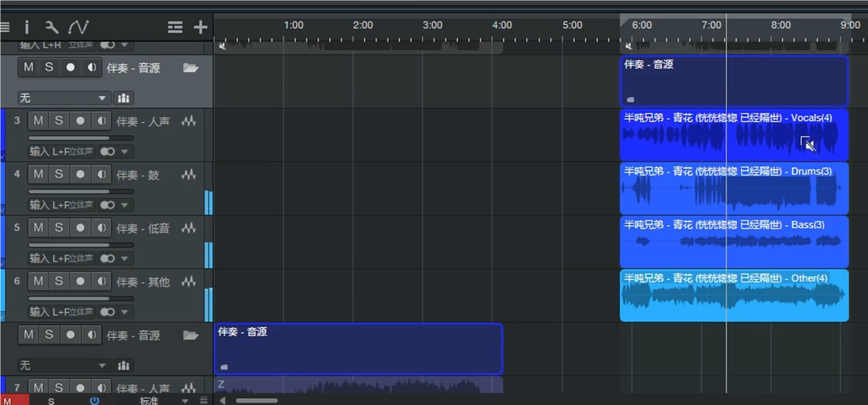868x405 pixels.
Task: Click global mute M button at bottom left
Action: click(x=14, y=400)
